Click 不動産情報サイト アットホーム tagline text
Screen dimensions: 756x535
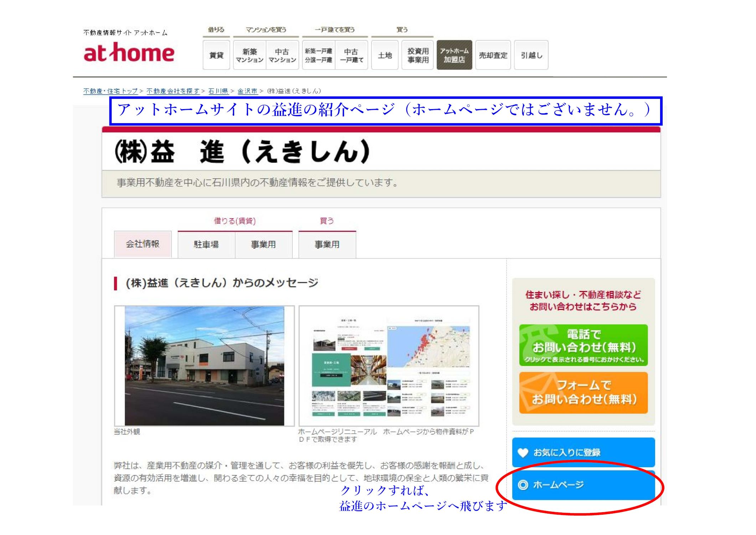[125, 32]
